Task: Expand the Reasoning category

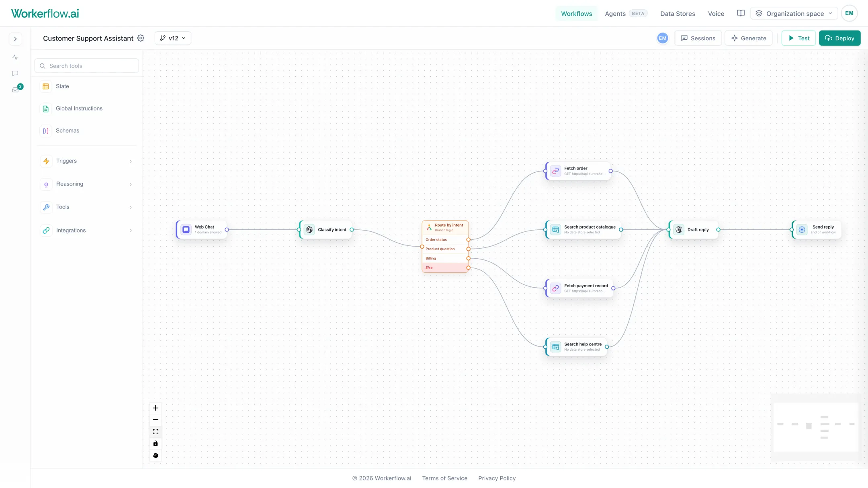Action: click(x=87, y=184)
